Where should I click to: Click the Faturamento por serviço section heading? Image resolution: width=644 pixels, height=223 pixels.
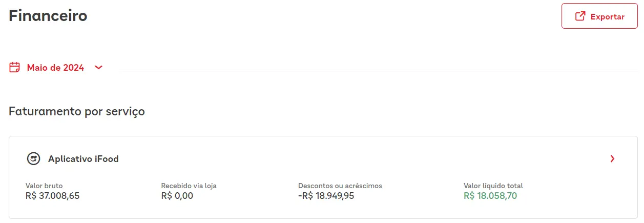point(77,111)
